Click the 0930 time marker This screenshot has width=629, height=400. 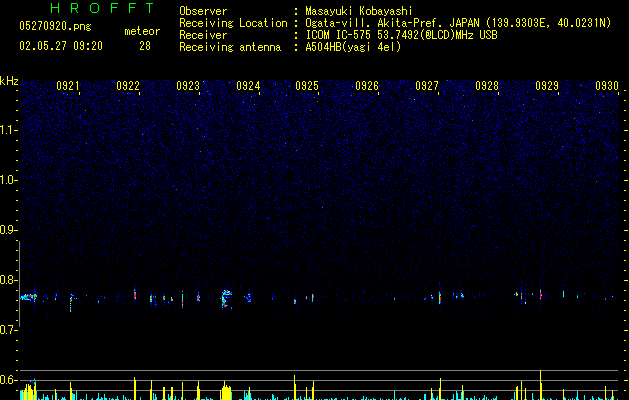click(607, 86)
